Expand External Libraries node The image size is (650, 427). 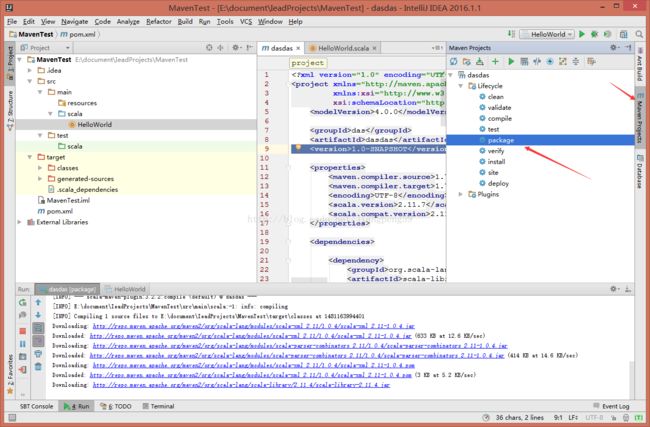(19, 222)
